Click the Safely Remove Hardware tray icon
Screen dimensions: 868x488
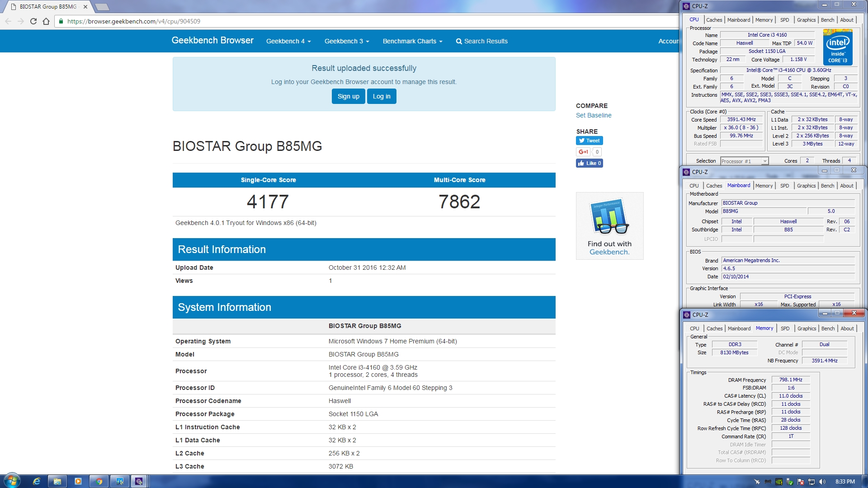pyautogui.click(x=789, y=482)
